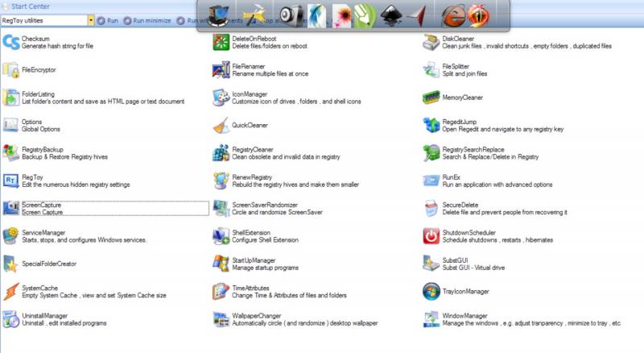Open FileRenamer icon

[221, 70]
